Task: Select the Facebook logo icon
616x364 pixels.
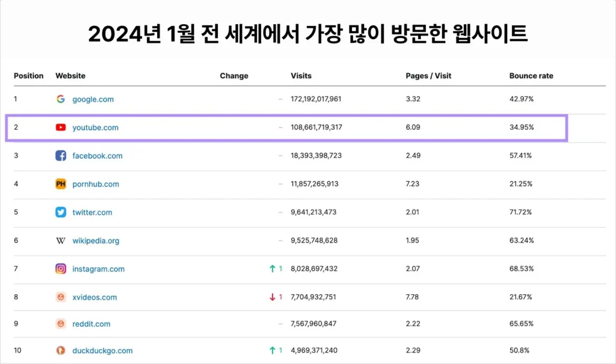Action: (x=61, y=156)
